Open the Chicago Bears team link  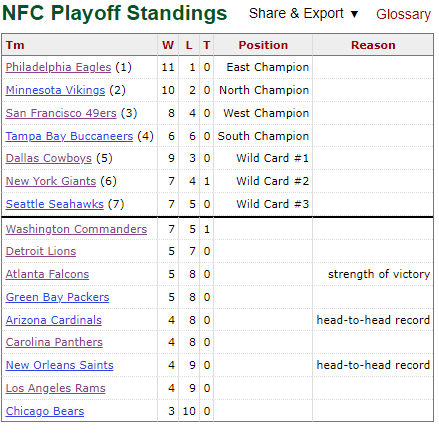point(45,411)
